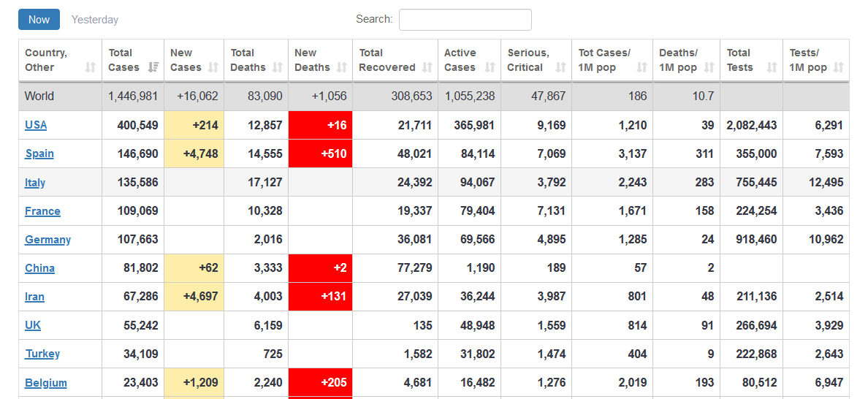The height and width of the screenshot is (399, 868).
Task: Click the Search input field
Action: [465, 20]
